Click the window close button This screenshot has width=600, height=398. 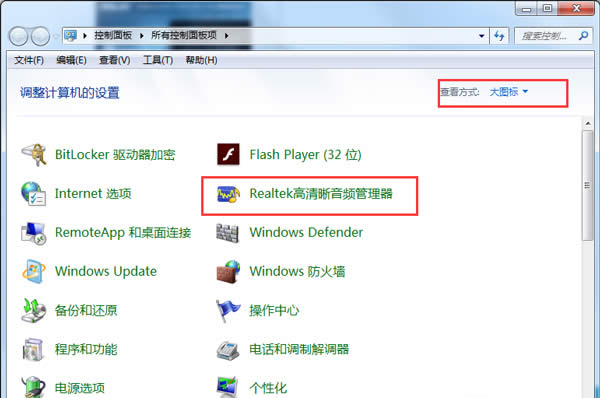[576, 8]
